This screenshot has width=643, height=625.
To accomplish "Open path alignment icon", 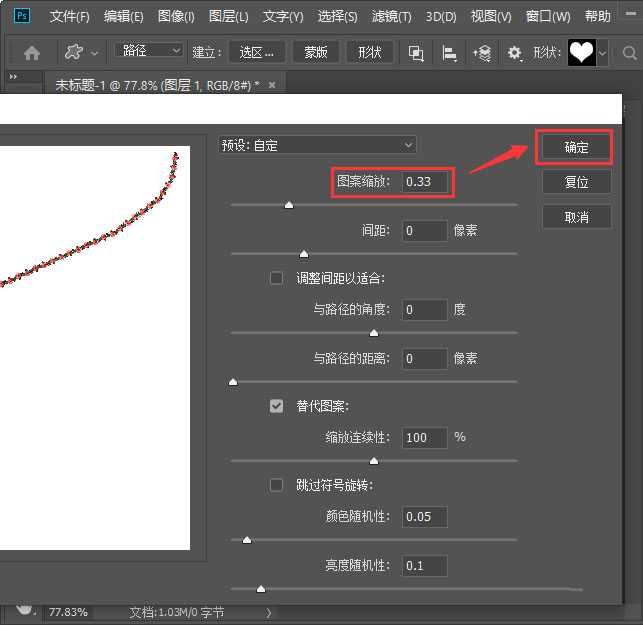I will point(450,53).
